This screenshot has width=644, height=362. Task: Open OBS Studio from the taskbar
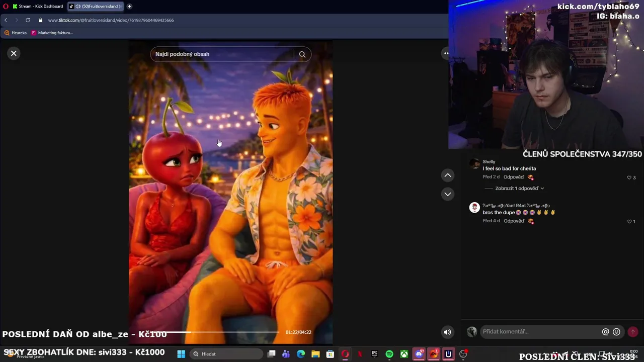coord(463,354)
